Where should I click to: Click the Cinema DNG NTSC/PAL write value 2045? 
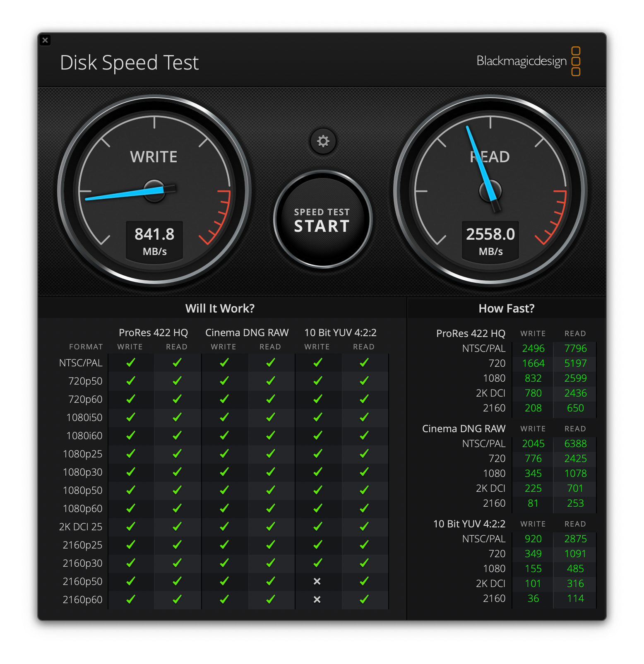pyautogui.click(x=533, y=444)
